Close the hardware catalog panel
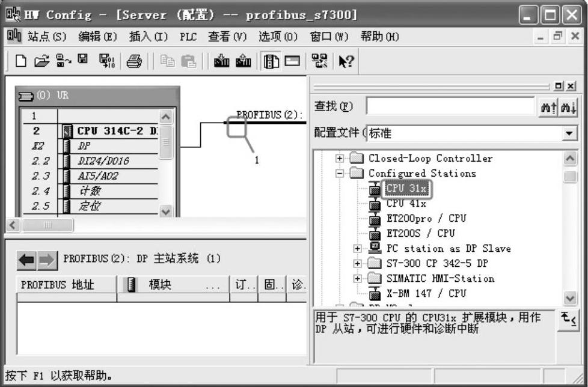Image resolution: width=588 pixels, height=387 pixels. (x=571, y=86)
